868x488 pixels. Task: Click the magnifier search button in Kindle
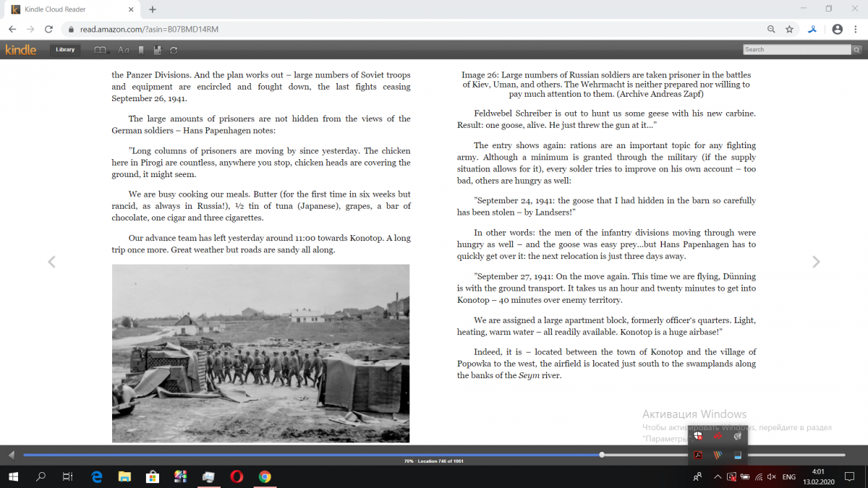tap(857, 49)
